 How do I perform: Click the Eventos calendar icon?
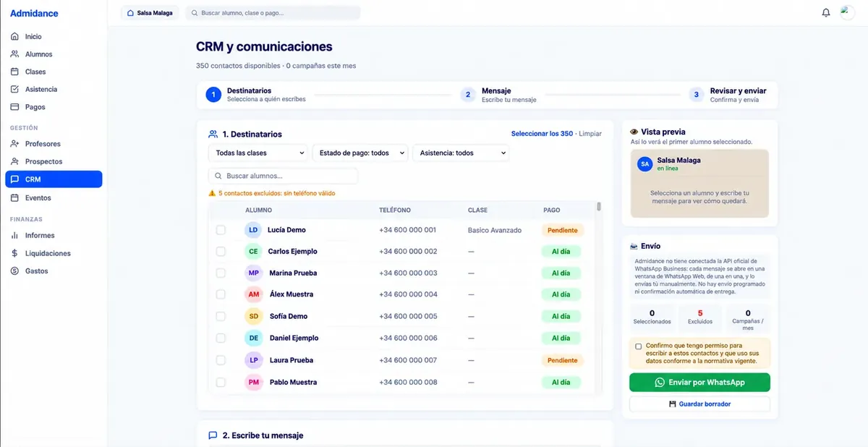pyautogui.click(x=14, y=197)
